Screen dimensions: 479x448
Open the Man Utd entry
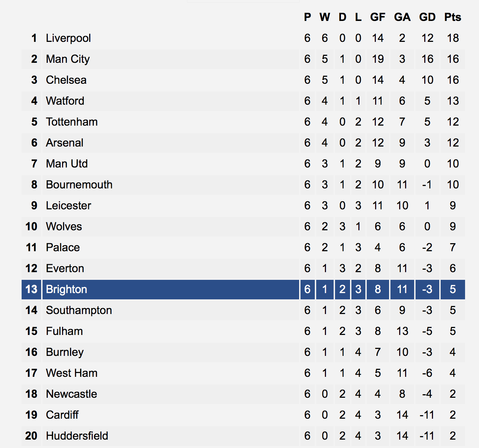tap(67, 164)
